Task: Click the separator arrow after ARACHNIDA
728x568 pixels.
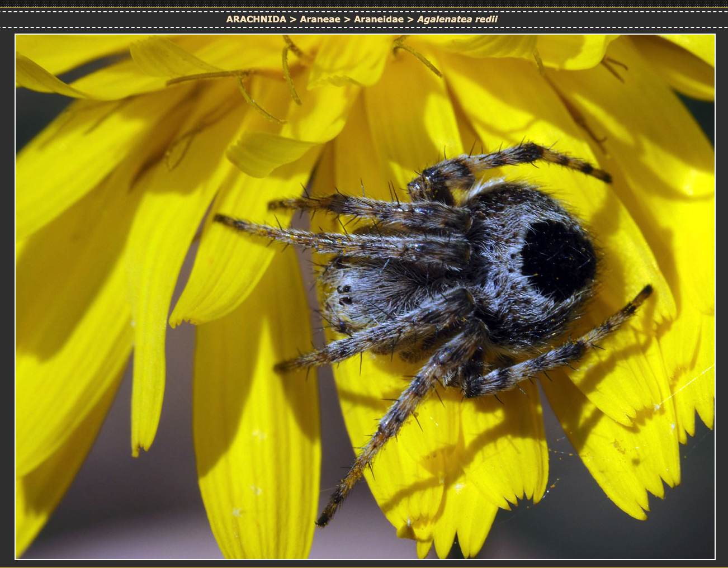Action: 292,20
